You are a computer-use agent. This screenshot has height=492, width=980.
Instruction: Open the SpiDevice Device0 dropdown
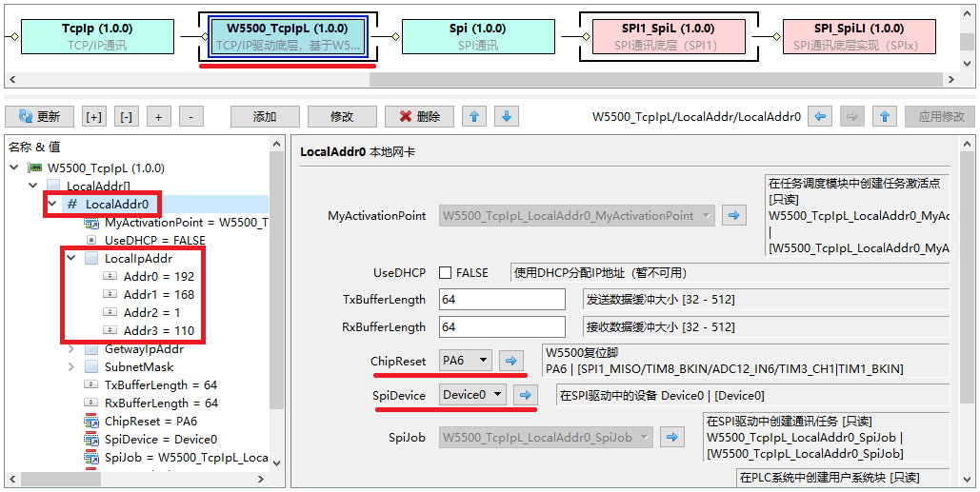pos(472,395)
